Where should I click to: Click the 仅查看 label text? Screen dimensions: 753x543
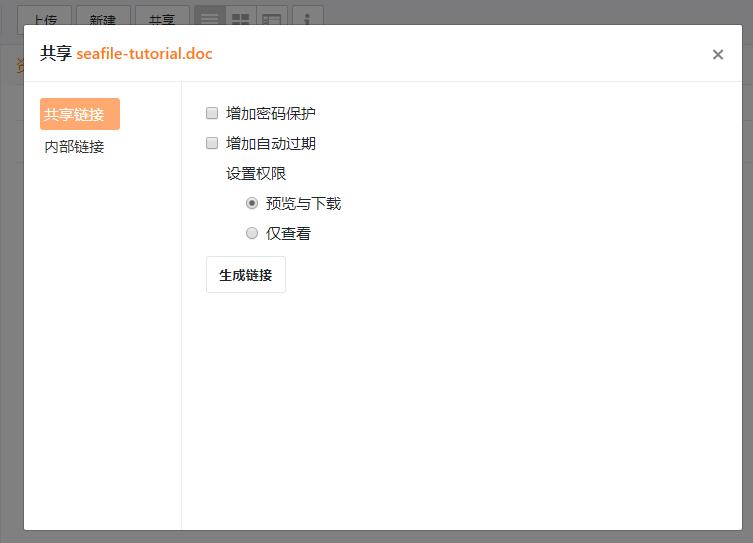[x=288, y=233]
